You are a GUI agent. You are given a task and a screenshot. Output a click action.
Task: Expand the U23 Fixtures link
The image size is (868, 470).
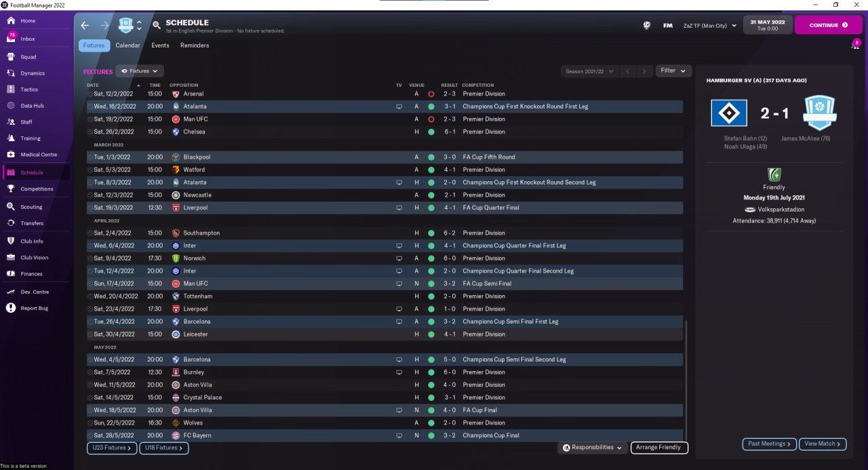112,448
